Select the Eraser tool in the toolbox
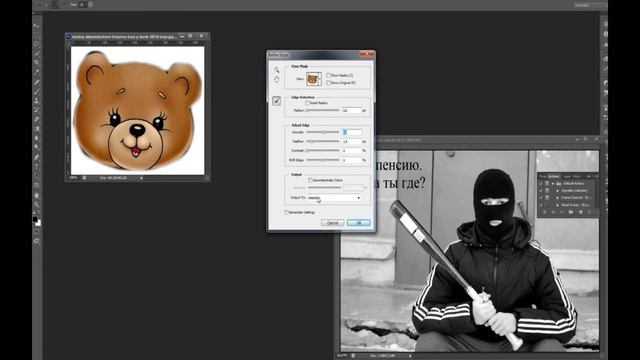This screenshot has height=360, width=640. tap(37, 119)
